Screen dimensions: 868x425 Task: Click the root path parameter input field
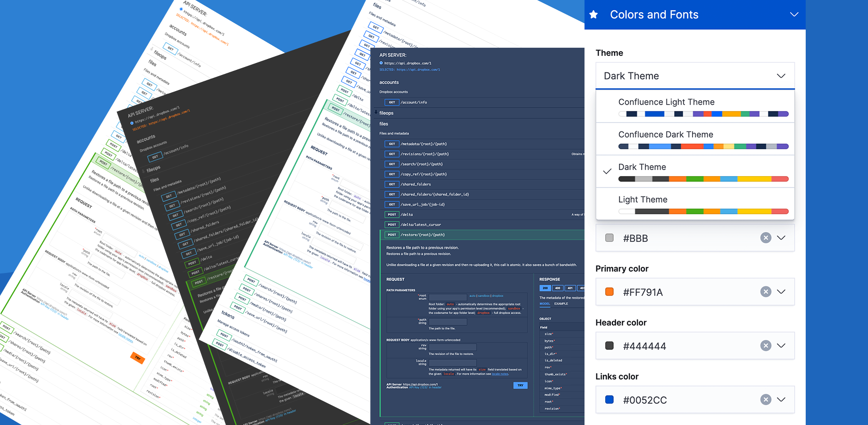448,297
